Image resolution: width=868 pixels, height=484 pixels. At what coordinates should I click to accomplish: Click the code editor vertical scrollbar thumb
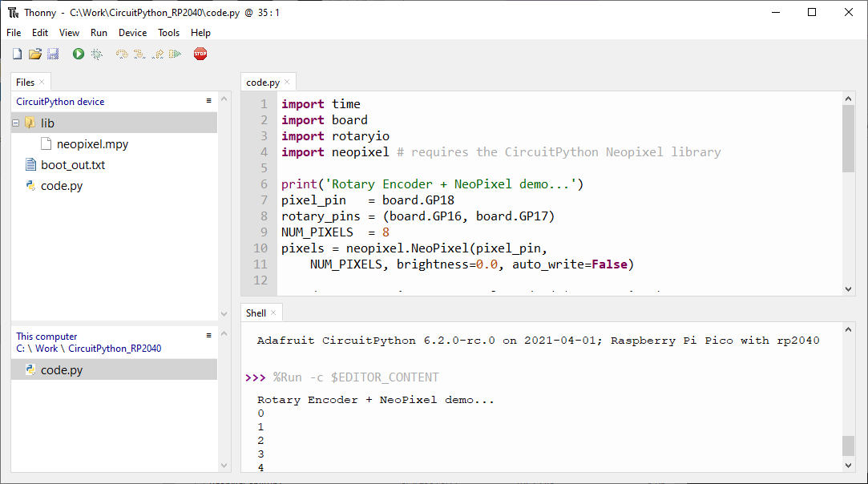(x=848, y=138)
